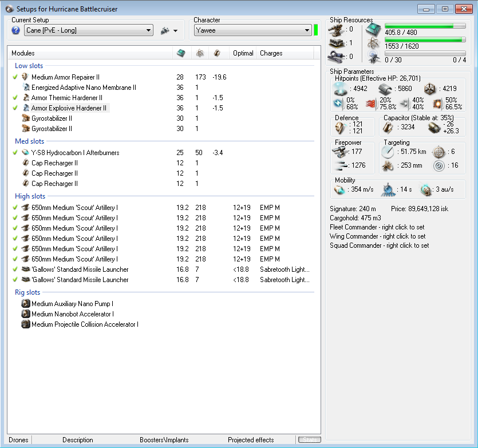This screenshot has width=478, height=448.
Task: Open the Character dropdown showing Yawee
Action: tap(252, 30)
